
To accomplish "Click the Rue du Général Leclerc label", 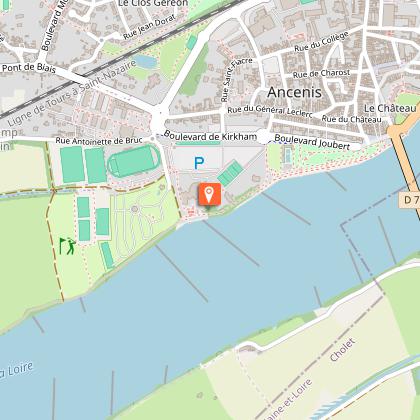I will pos(270,111).
